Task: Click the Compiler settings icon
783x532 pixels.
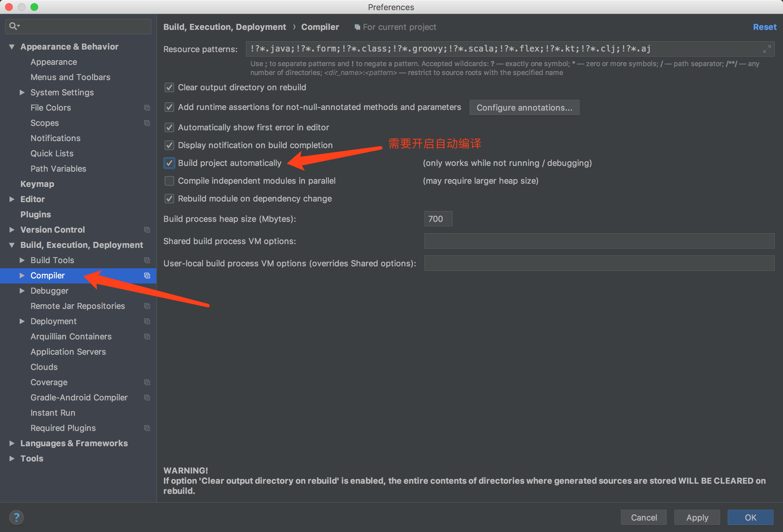Action: click(146, 276)
